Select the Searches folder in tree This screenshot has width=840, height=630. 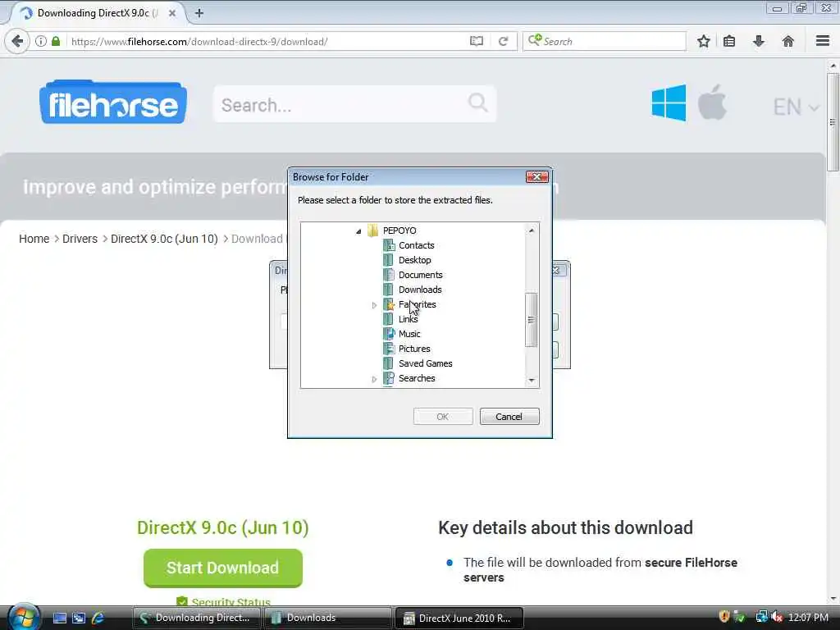click(416, 378)
